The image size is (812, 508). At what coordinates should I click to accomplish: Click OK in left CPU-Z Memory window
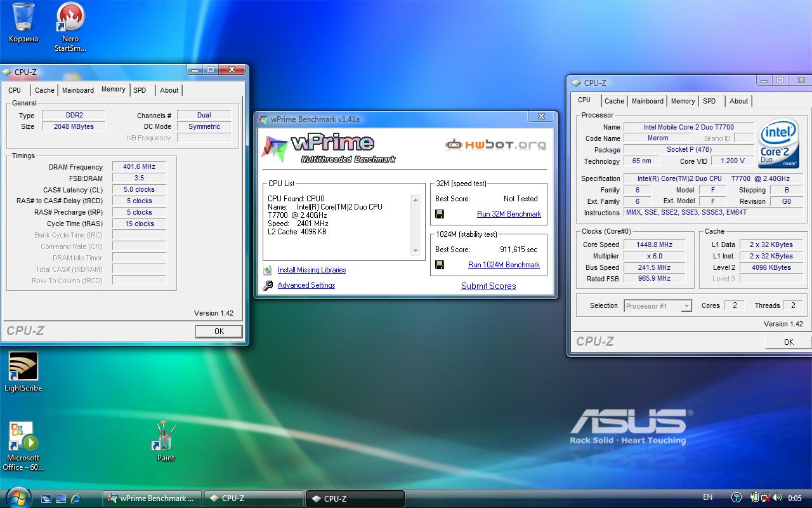click(219, 331)
